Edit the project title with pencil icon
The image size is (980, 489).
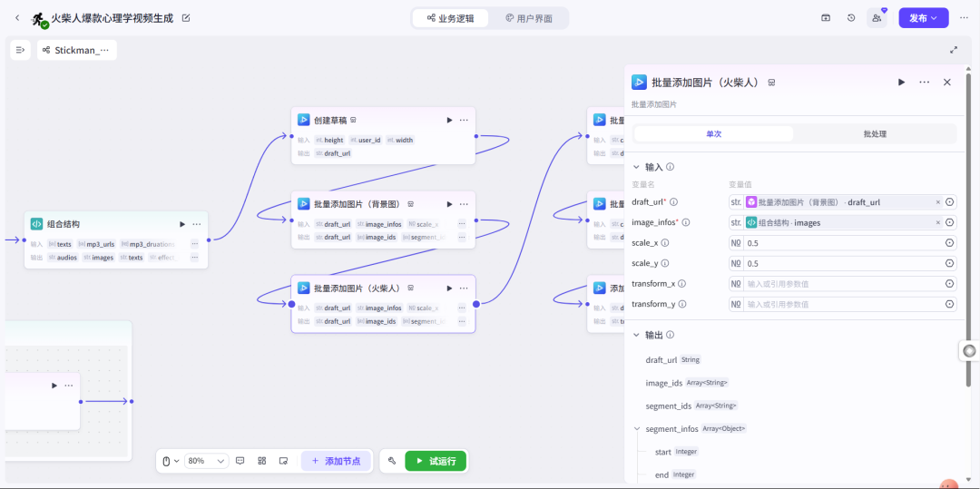tap(186, 18)
